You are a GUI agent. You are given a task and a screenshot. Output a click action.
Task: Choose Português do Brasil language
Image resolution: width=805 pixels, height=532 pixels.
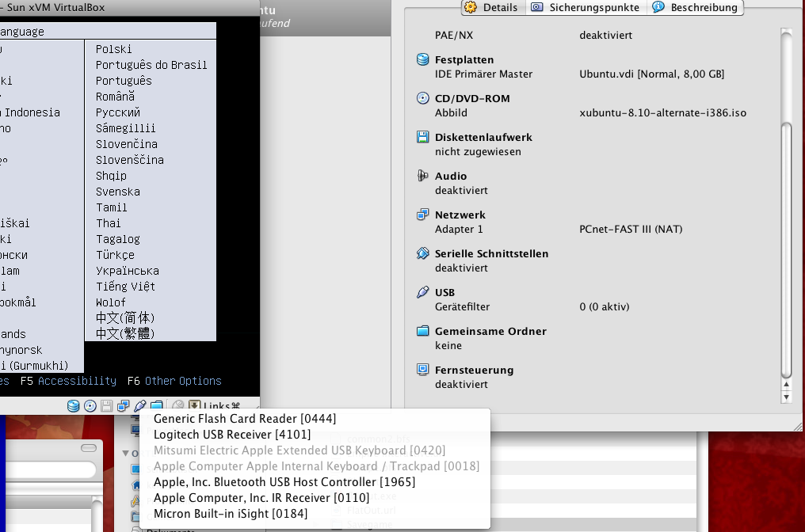[151, 65]
